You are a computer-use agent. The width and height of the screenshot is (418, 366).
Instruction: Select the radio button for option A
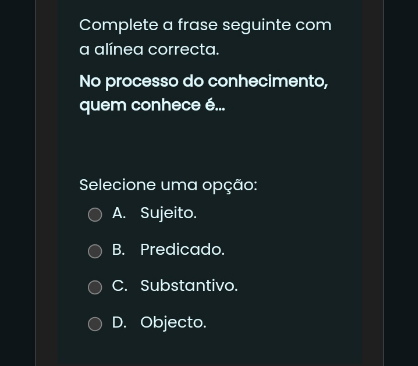pos(95,215)
